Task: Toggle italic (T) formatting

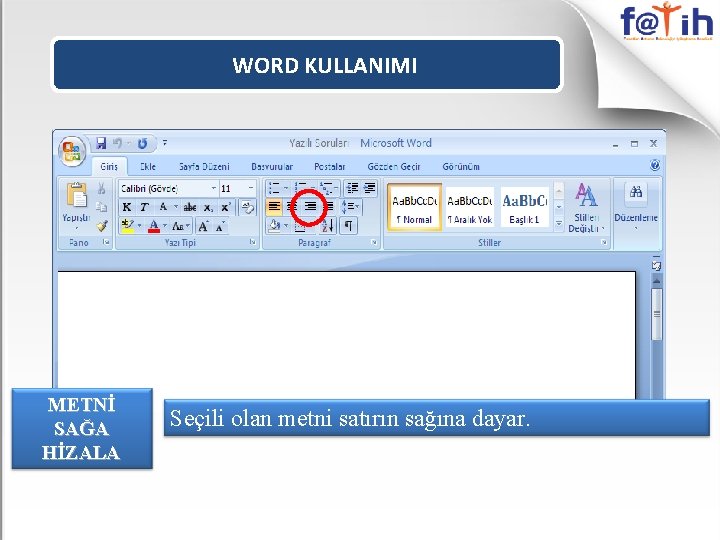Action: coord(144,208)
